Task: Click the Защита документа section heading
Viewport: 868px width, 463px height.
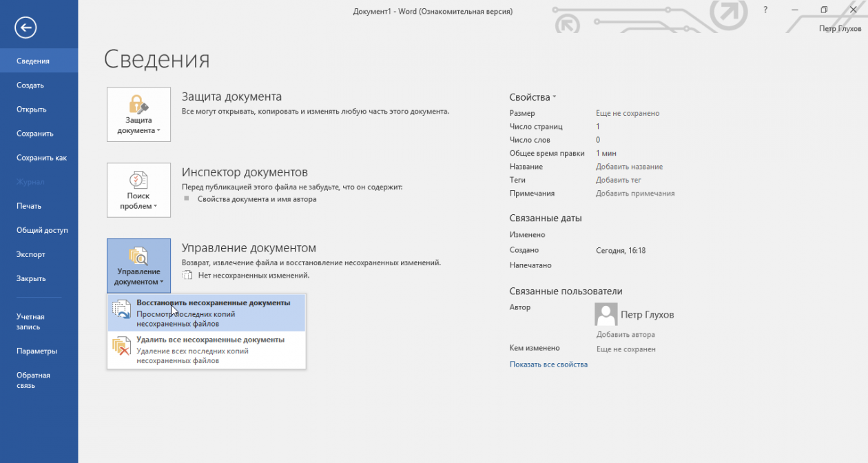Action: click(x=231, y=96)
